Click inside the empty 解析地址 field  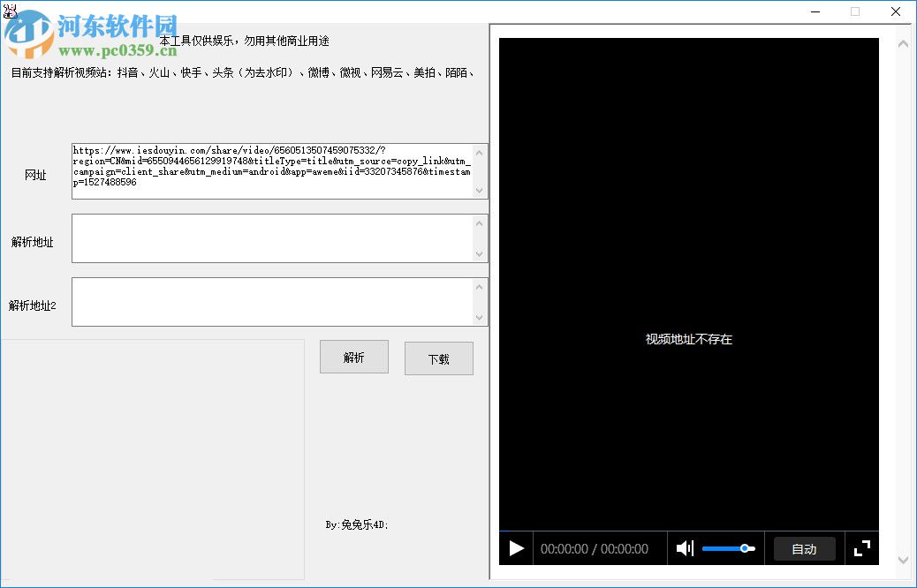tap(265, 238)
